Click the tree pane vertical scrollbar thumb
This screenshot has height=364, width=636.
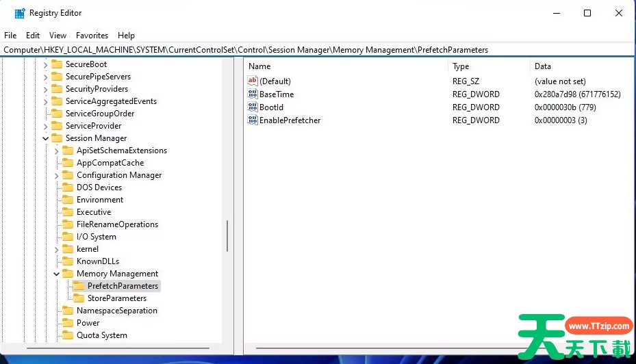click(227, 236)
